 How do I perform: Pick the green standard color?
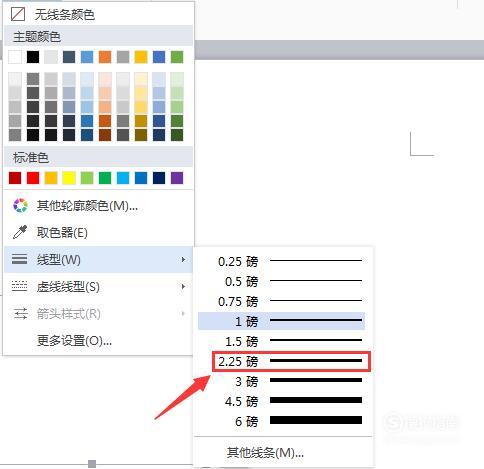[105, 178]
